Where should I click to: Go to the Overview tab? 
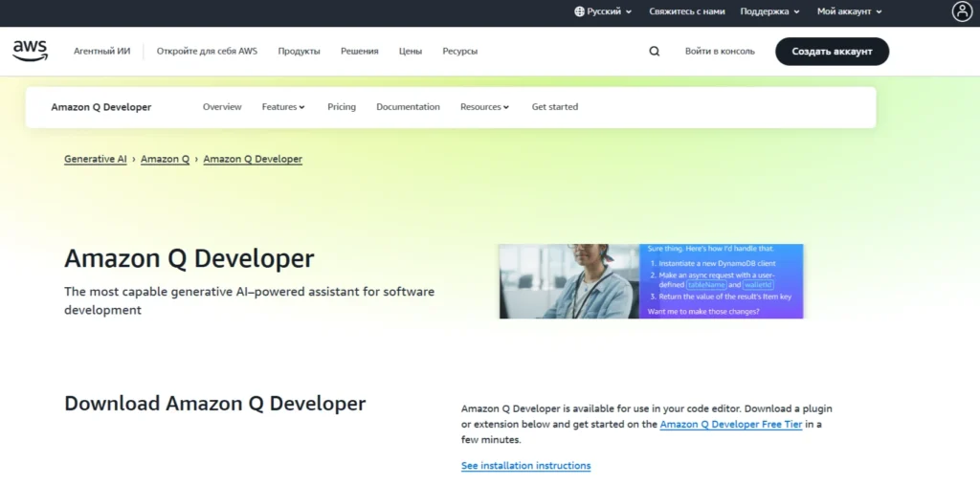coord(222,107)
